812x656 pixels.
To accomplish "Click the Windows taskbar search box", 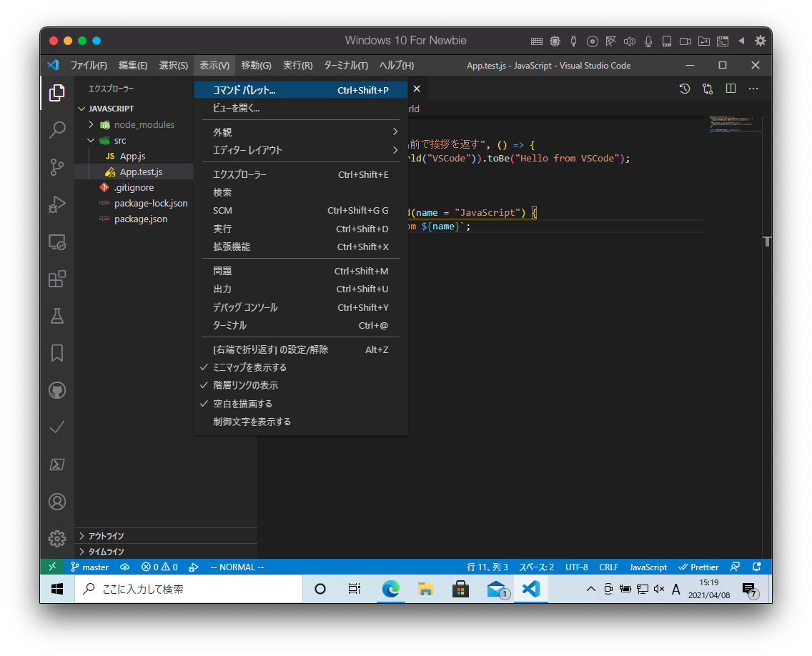I will (187, 590).
